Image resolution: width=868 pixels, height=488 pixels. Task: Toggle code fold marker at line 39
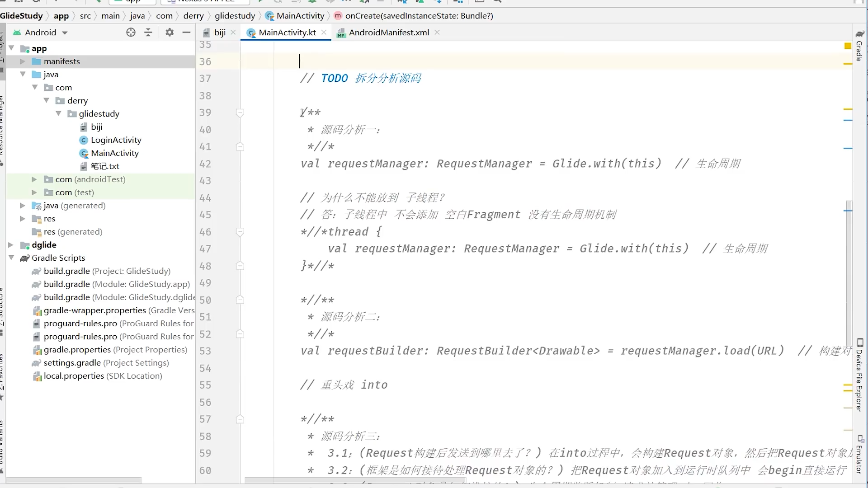(x=241, y=113)
